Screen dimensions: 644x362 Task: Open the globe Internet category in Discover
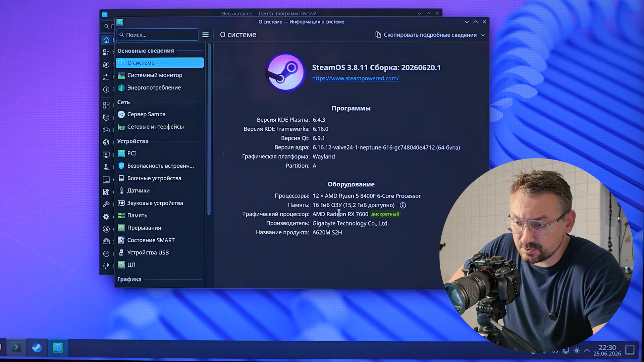coord(106,142)
